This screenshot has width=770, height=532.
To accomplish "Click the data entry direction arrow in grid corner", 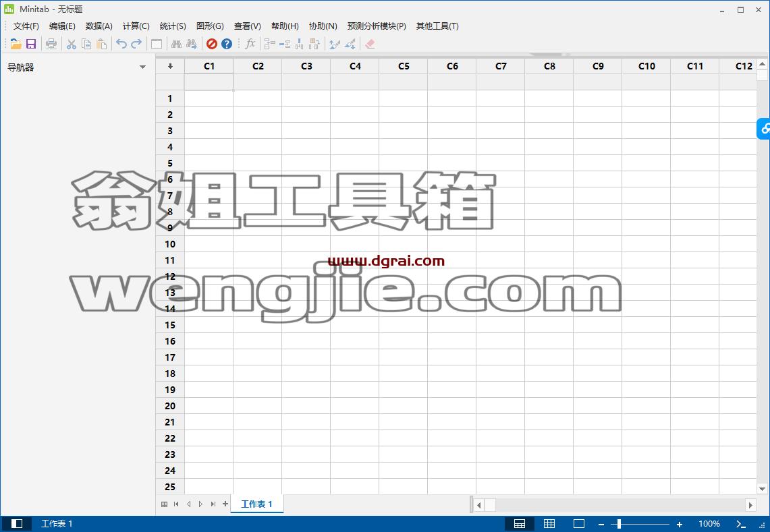I will click(170, 66).
